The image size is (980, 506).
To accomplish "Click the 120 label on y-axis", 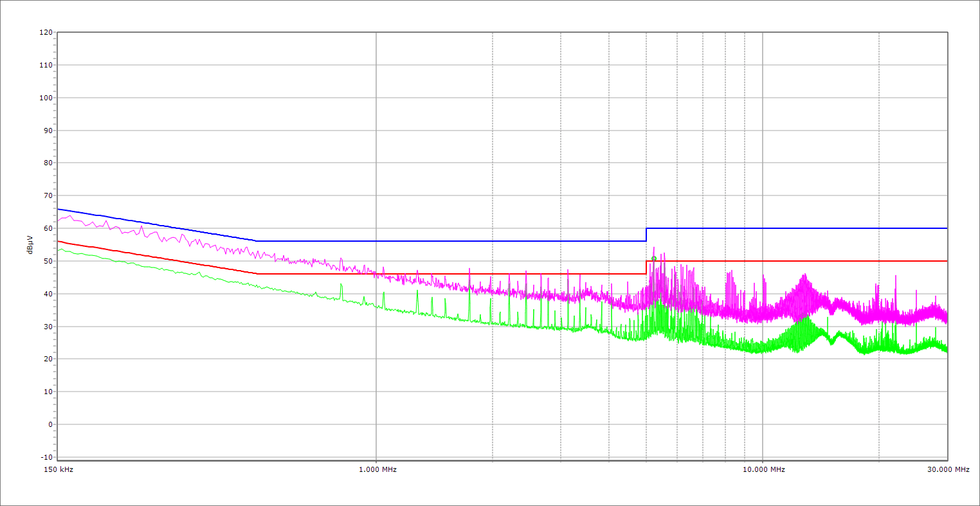I will [x=46, y=32].
